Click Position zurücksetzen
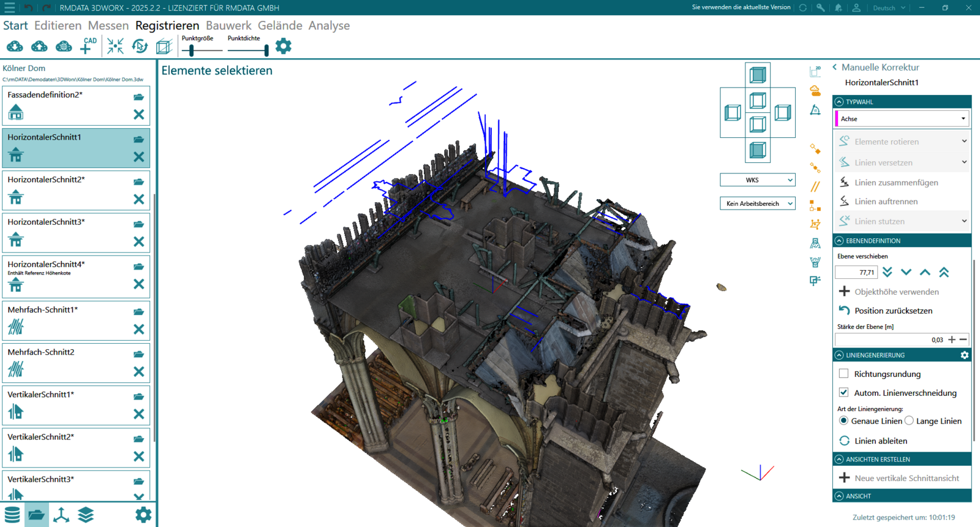 pos(893,311)
